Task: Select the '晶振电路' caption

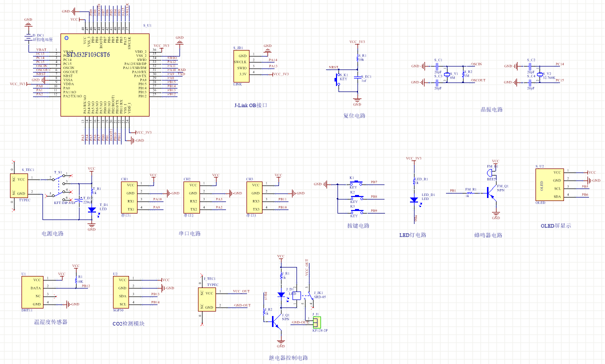Action: [491, 109]
